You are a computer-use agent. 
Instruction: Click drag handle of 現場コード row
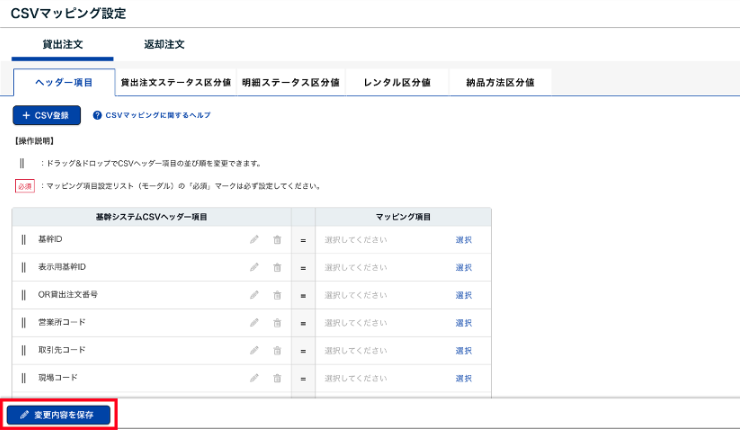(x=23, y=379)
